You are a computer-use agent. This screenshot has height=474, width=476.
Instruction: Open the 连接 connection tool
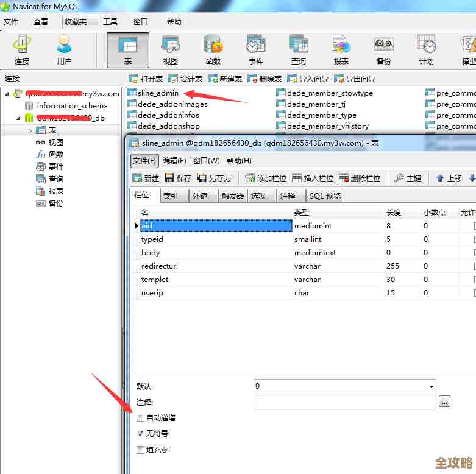point(21,50)
